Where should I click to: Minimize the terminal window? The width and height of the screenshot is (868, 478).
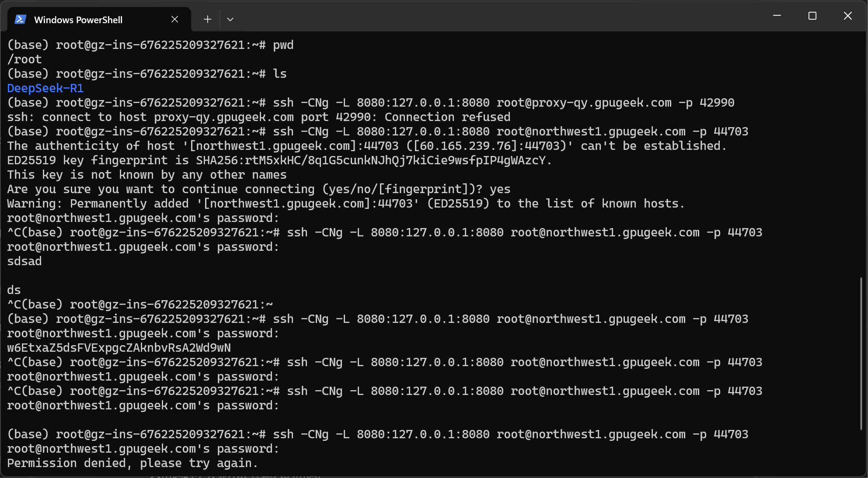777,16
